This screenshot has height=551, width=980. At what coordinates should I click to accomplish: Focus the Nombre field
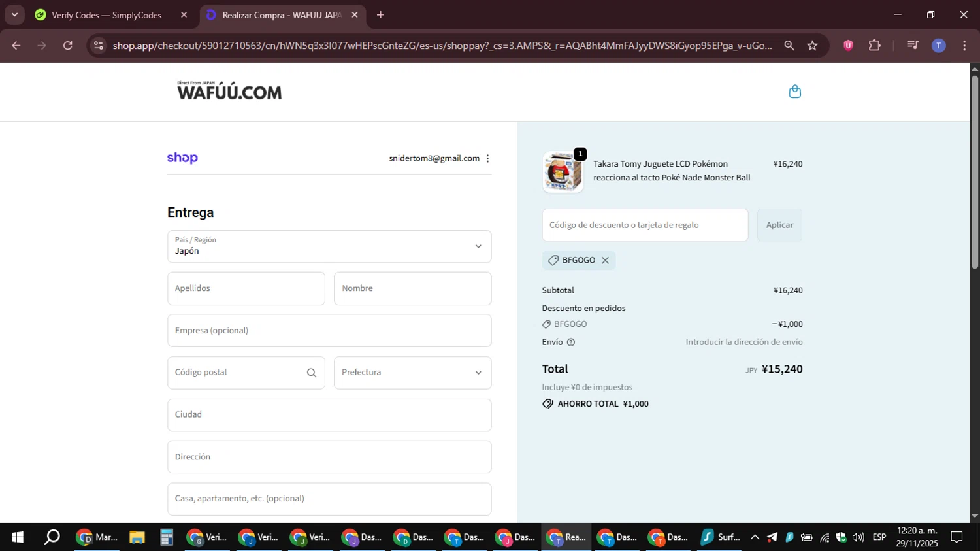coord(412,288)
